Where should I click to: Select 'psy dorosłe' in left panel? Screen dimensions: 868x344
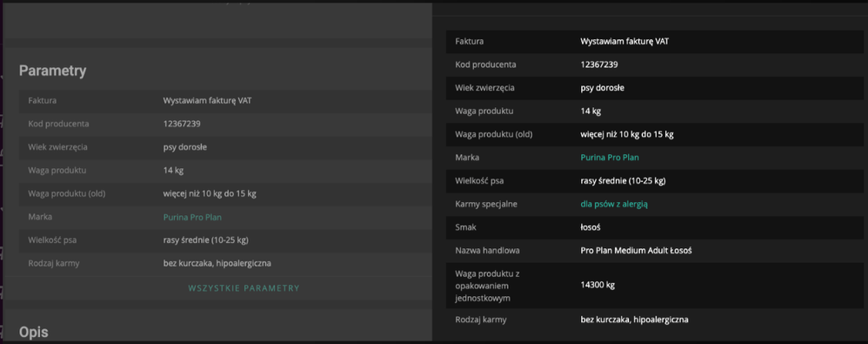click(185, 147)
